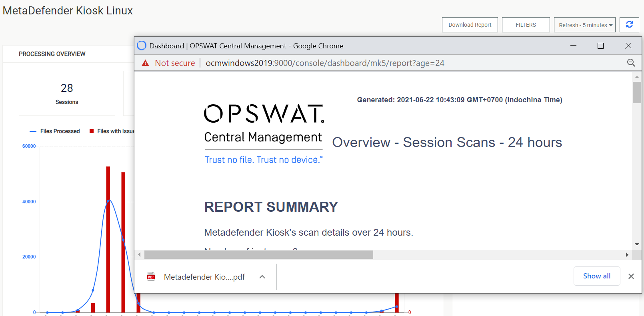Click the Chrome loading spinner favicon
The image size is (644, 316).
pos(141,46)
